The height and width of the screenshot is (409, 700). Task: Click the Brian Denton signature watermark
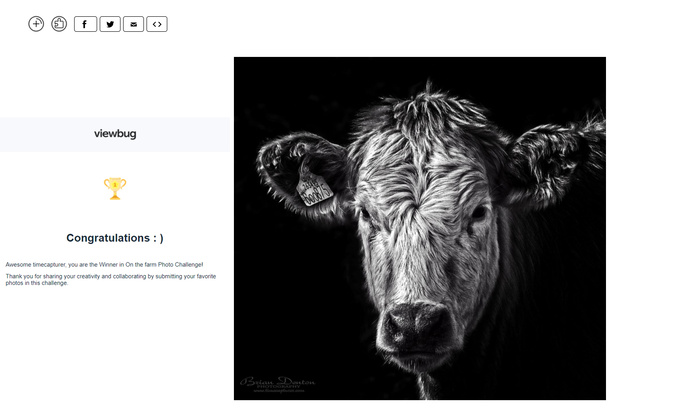click(x=277, y=382)
